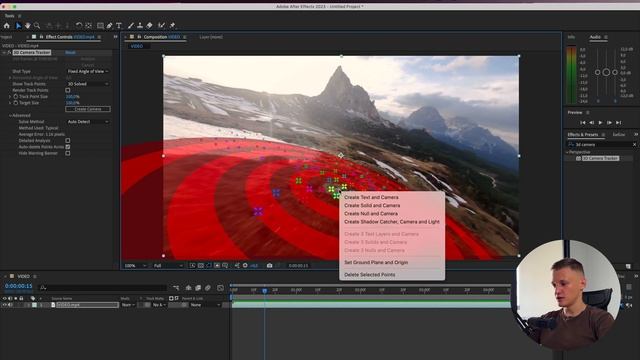Select the Eraser tool
Screen dimensions: 640x360
149,26
